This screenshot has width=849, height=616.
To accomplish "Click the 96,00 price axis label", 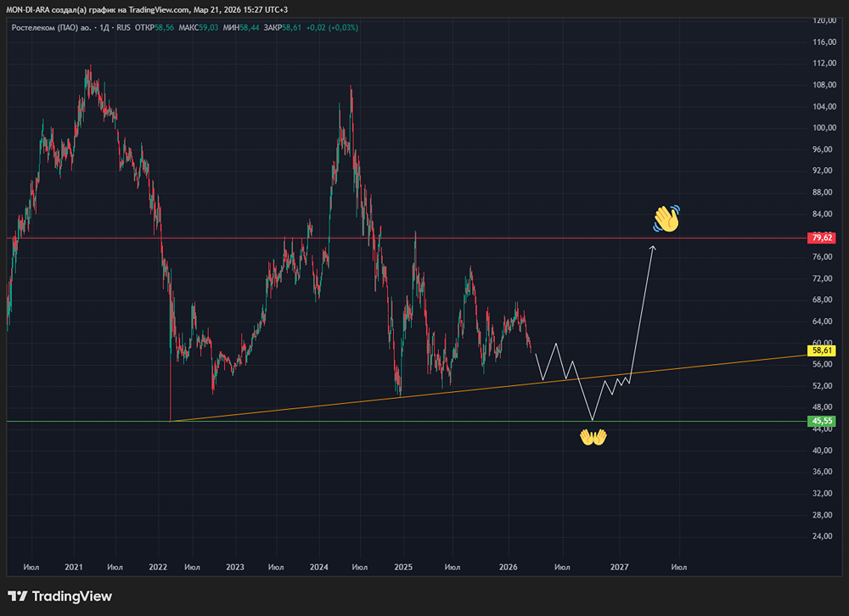I will pyautogui.click(x=824, y=149).
